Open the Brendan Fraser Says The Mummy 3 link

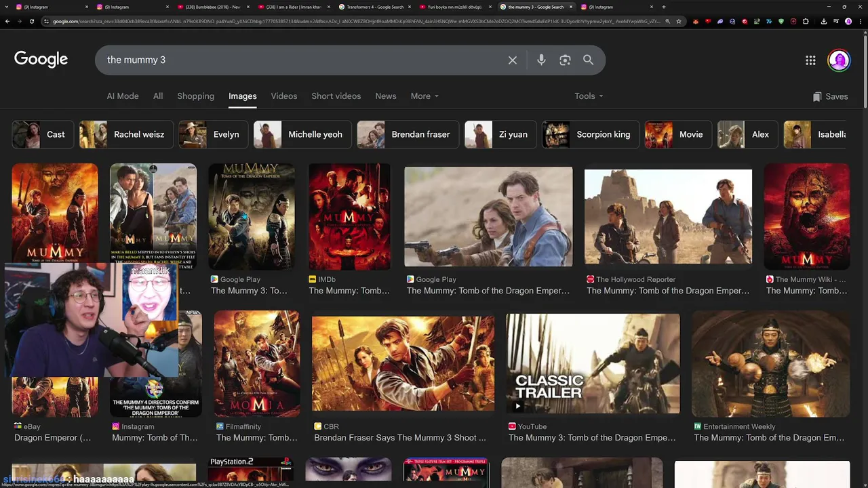[x=400, y=438]
